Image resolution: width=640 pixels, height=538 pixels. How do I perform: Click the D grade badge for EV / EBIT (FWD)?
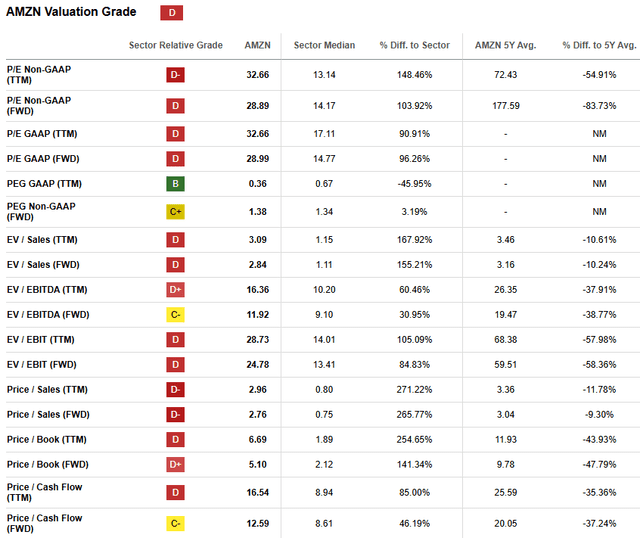tap(175, 365)
